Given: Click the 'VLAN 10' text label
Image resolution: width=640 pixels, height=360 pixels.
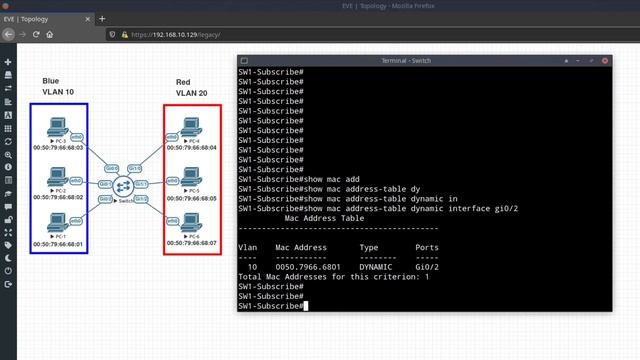Looking at the screenshot, I should (58, 92).
